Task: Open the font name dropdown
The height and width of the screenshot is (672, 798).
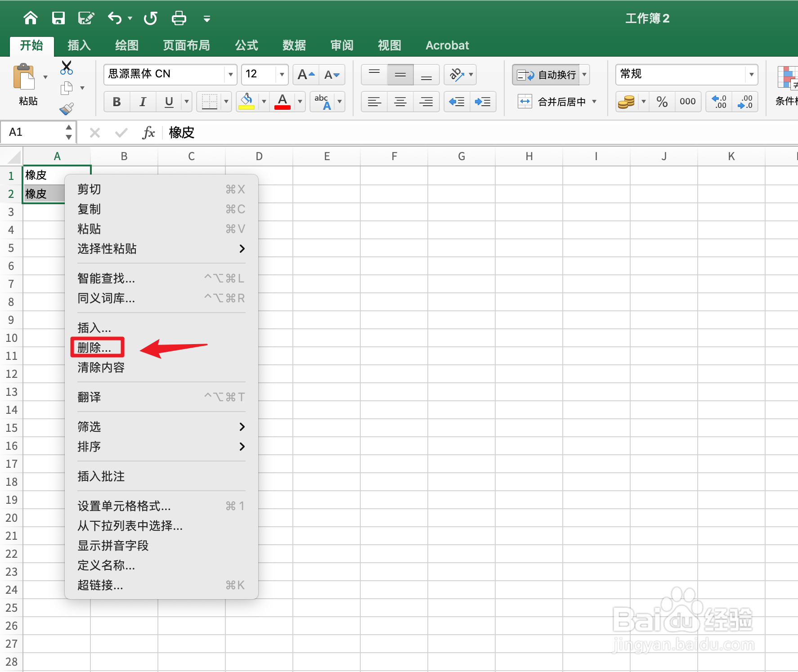Action: (230, 75)
